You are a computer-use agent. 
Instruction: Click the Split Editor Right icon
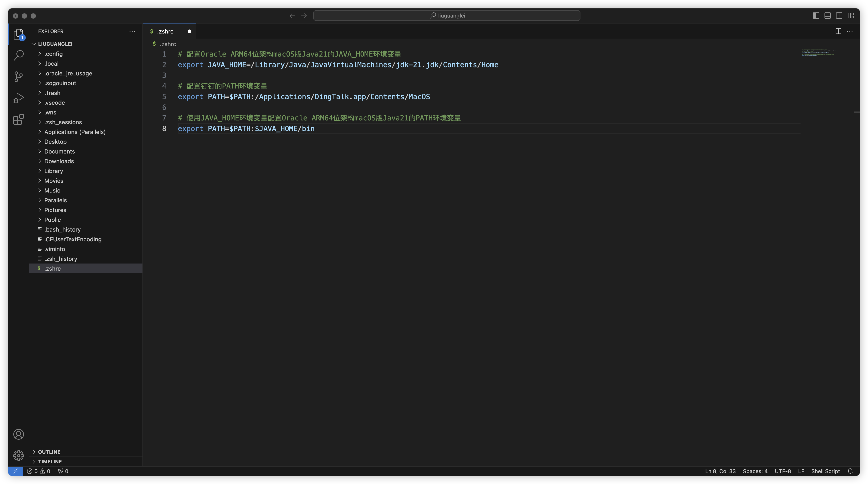tap(838, 31)
